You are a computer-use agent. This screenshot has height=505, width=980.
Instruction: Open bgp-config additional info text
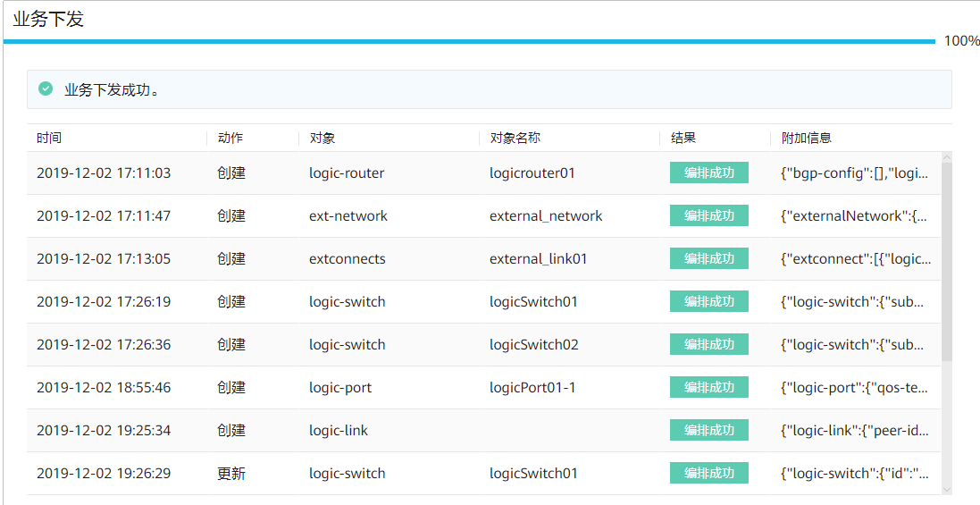click(x=855, y=173)
